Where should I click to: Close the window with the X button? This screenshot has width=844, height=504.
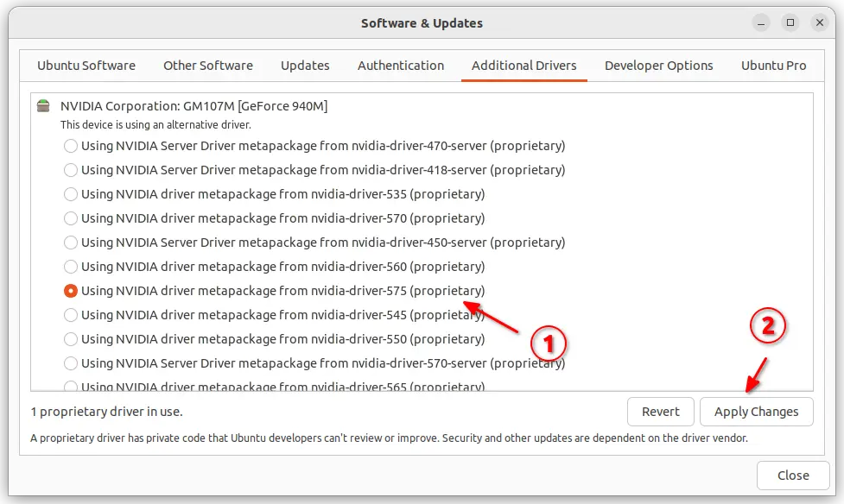[820, 22]
